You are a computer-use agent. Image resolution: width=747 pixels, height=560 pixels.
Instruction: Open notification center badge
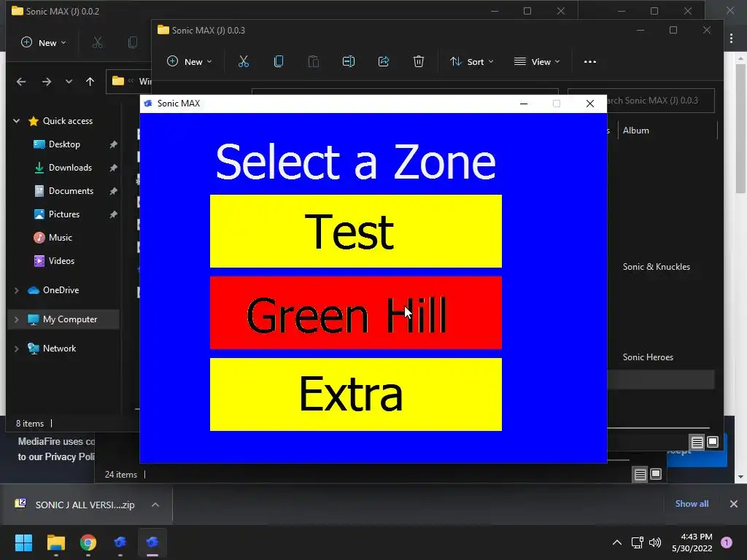[x=727, y=542]
